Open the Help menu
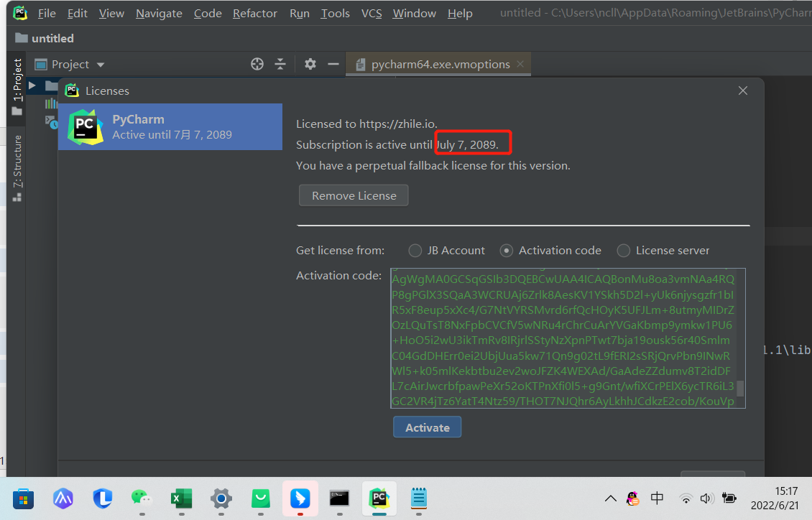 coord(460,14)
